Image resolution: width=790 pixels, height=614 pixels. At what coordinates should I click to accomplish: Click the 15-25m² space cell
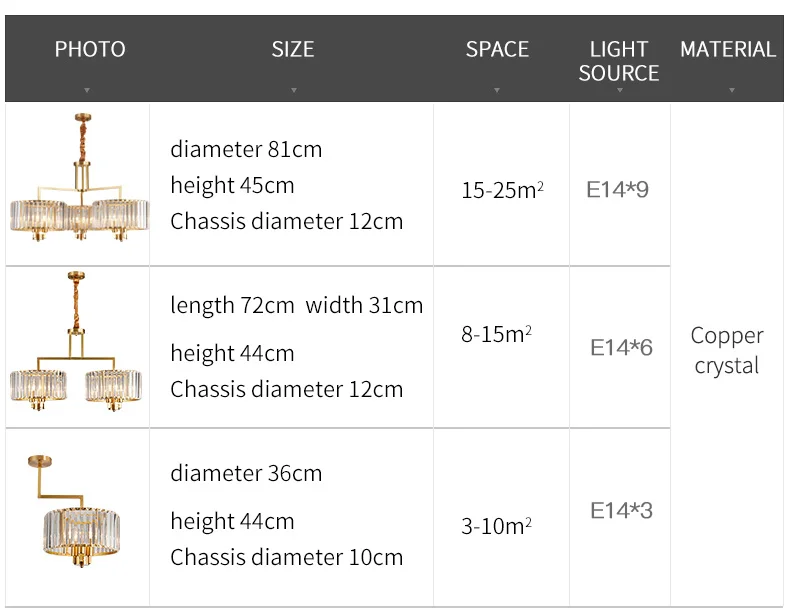click(502, 190)
